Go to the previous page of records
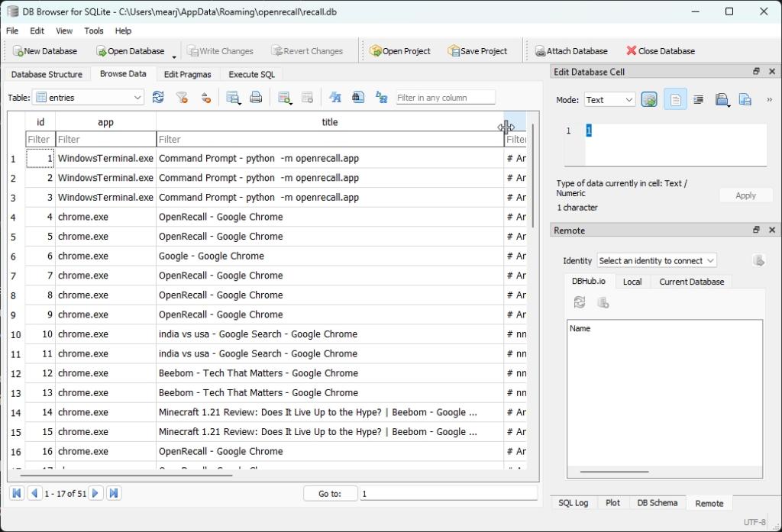Image resolution: width=782 pixels, height=532 pixels. click(34, 493)
